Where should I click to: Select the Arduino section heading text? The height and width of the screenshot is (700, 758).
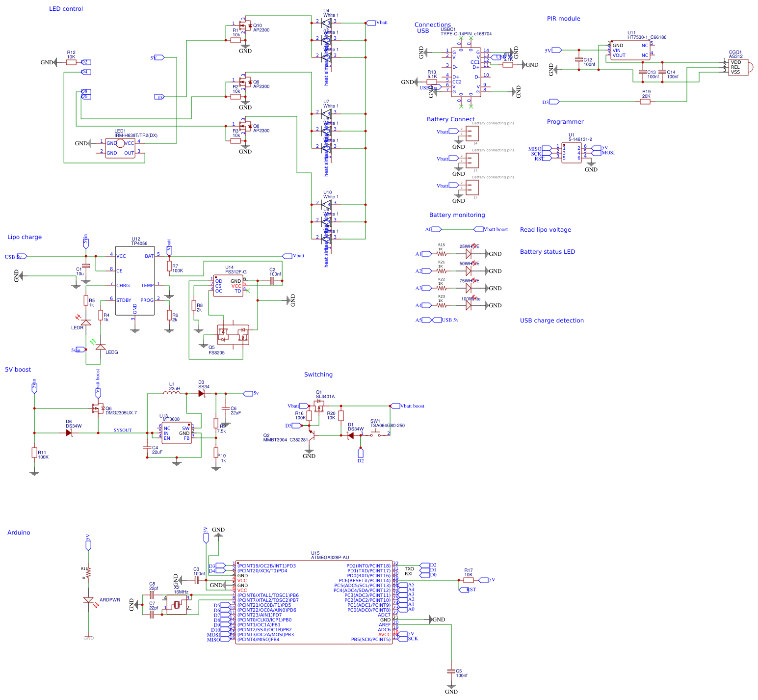pyautogui.click(x=19, y=533)
